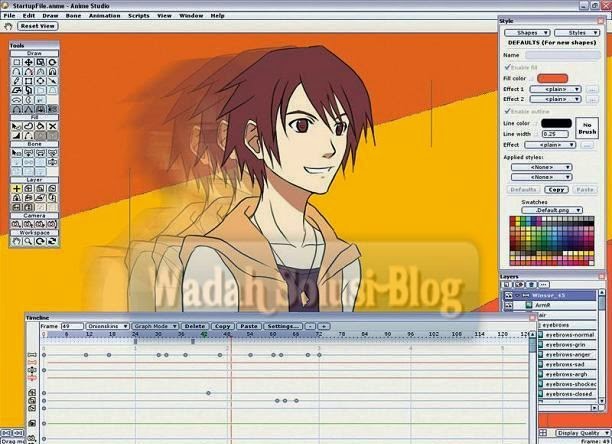Viewport: 612px width, 444px height.
Task: Open the Draw menu
Action: point(50,16)
